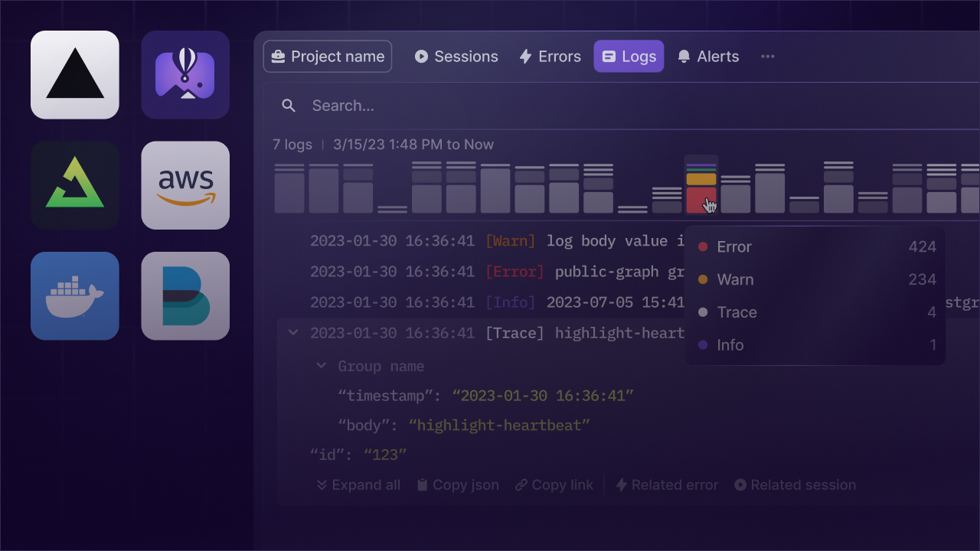Open the Related session link
Viewport: 980px width, 551px height.
coord(794,484)
